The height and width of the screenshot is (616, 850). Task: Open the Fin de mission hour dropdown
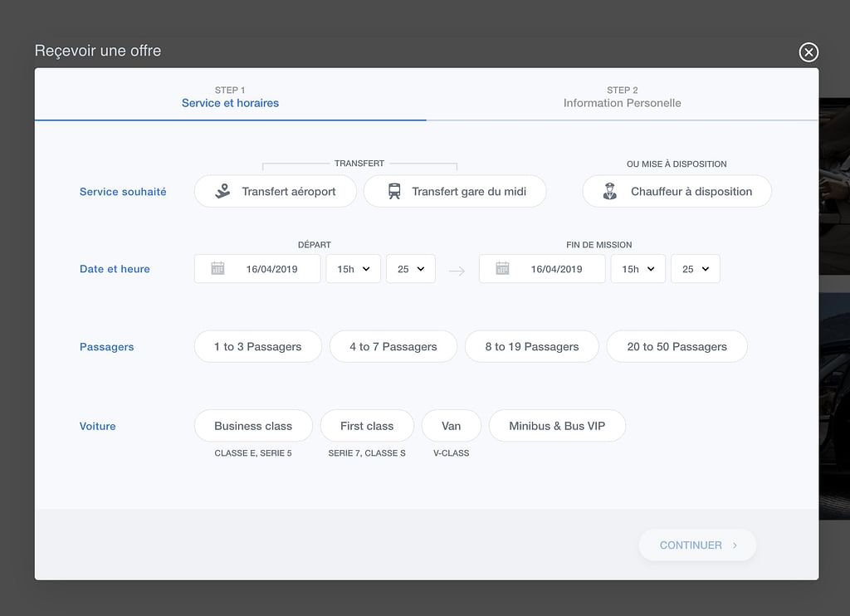tap(637, 269)
